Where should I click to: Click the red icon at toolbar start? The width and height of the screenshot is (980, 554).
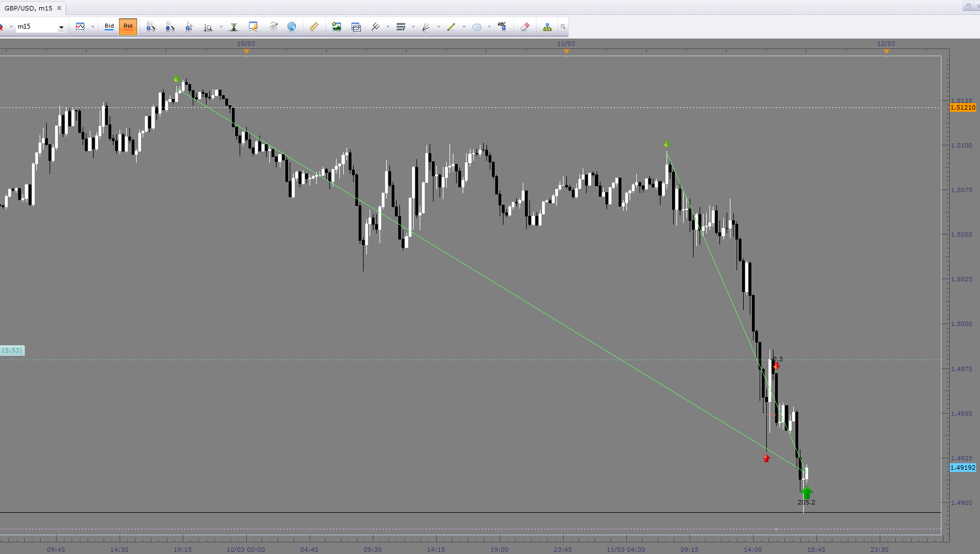click(2, 26)
